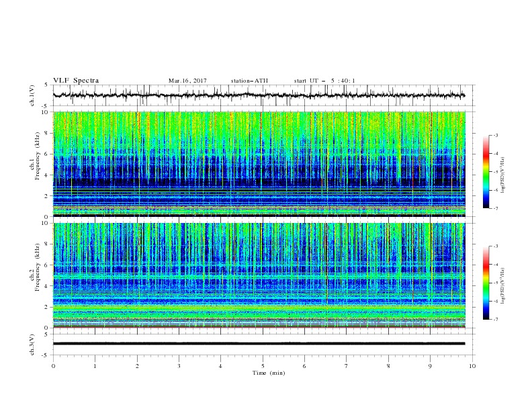Click the "-5" tick on ch.1 colorbar
Viewport: 532px width, 411px height.
pos(495,172)
